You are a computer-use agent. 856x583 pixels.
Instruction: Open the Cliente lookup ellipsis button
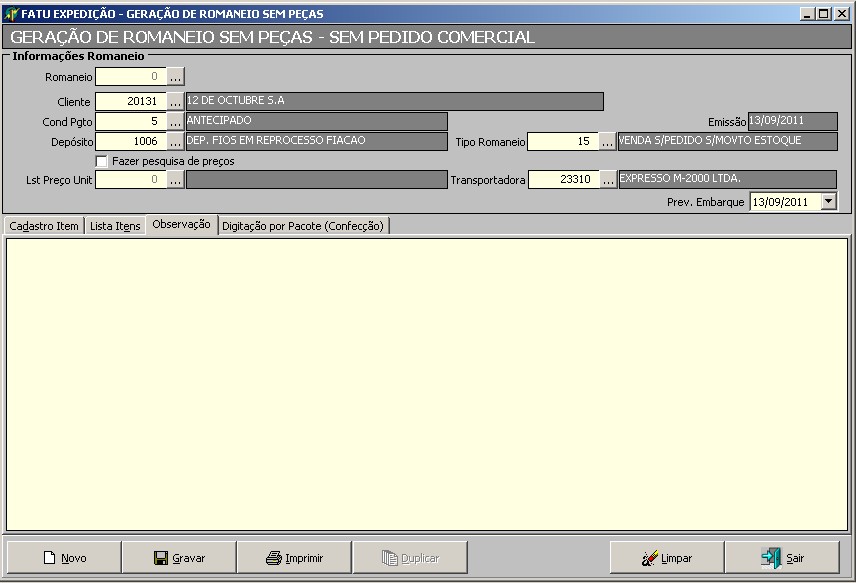click(175, 102)
